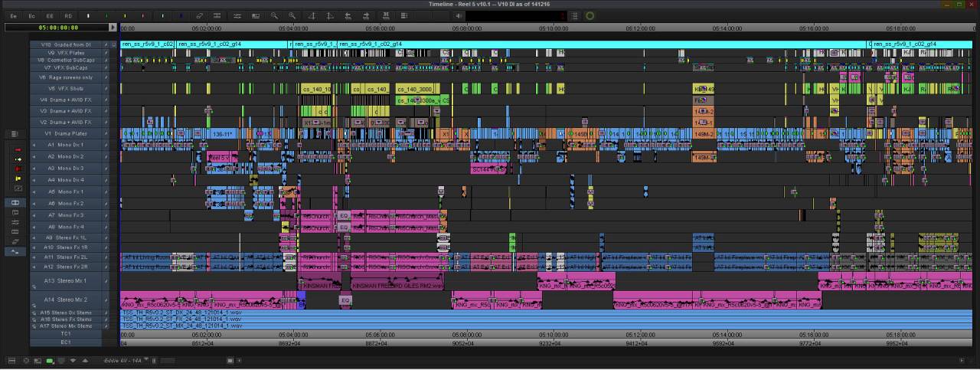Click the zoom out magnifier icon
980x370 pixels.
[275, 15]
